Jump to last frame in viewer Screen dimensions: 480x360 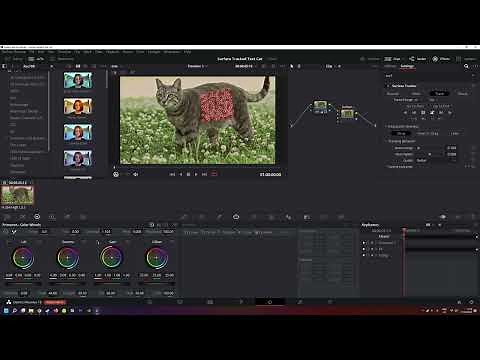pos(204,174)
